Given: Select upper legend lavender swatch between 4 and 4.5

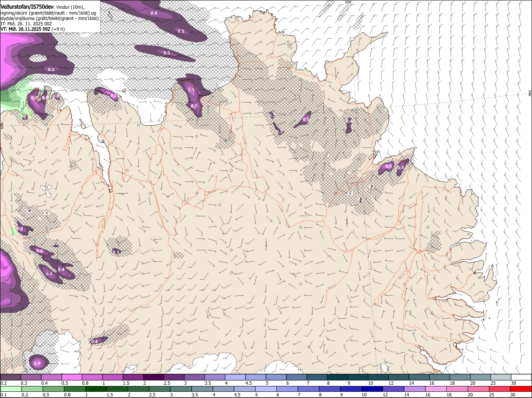Looking at the screenshot, I should [235, 377].
